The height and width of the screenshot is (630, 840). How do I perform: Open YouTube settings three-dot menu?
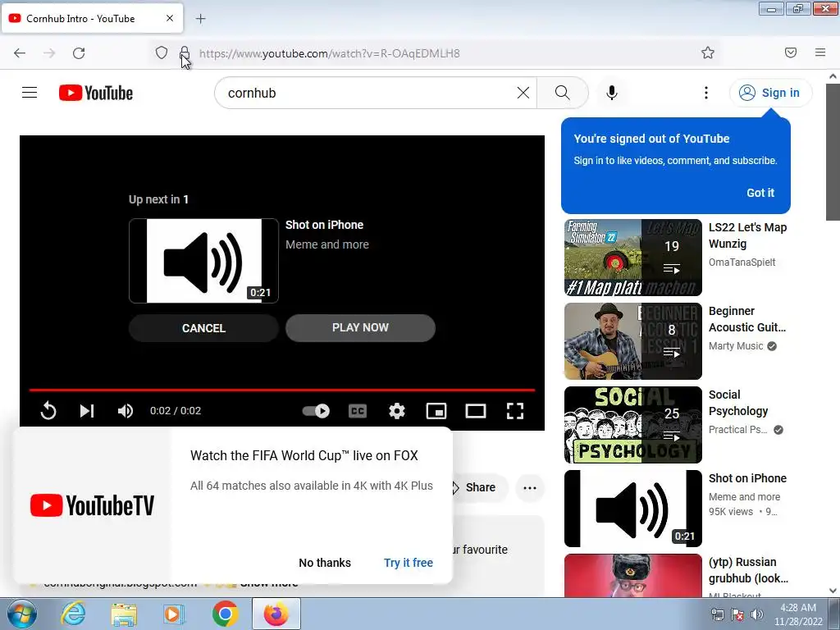(x=706, y=93)
